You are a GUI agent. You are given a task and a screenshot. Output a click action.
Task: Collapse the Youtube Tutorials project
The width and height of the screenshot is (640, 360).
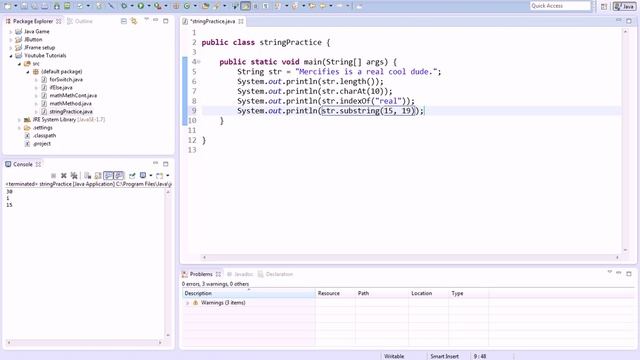point(11,56)
